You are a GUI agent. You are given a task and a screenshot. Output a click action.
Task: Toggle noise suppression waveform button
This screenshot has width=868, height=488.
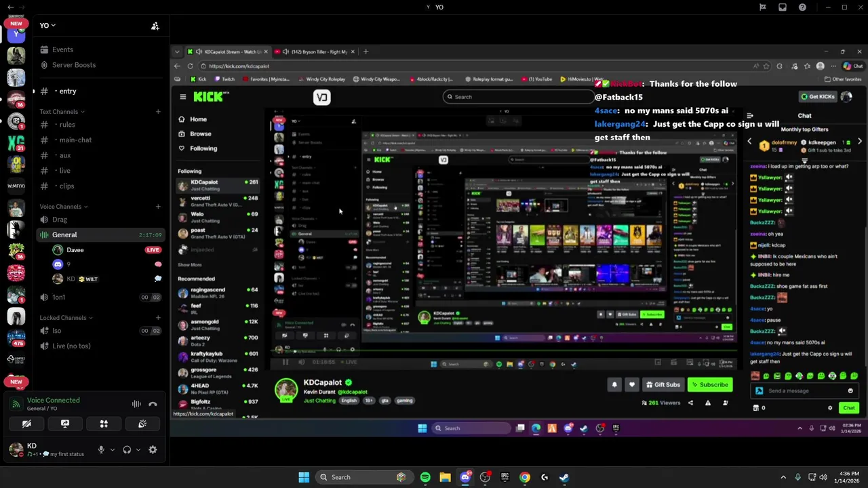pos(136,404)
